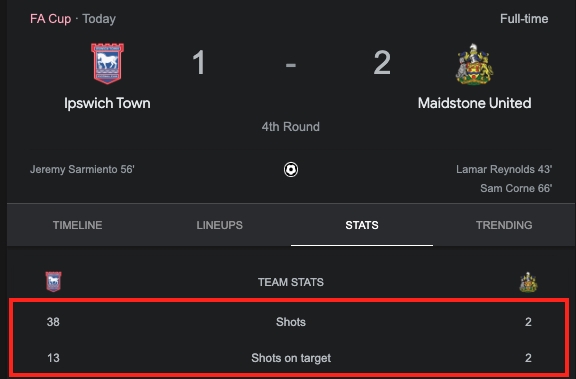The image size is (576, 379).
Task: Click the Maidstone United team name
Action: pos(474,103)
